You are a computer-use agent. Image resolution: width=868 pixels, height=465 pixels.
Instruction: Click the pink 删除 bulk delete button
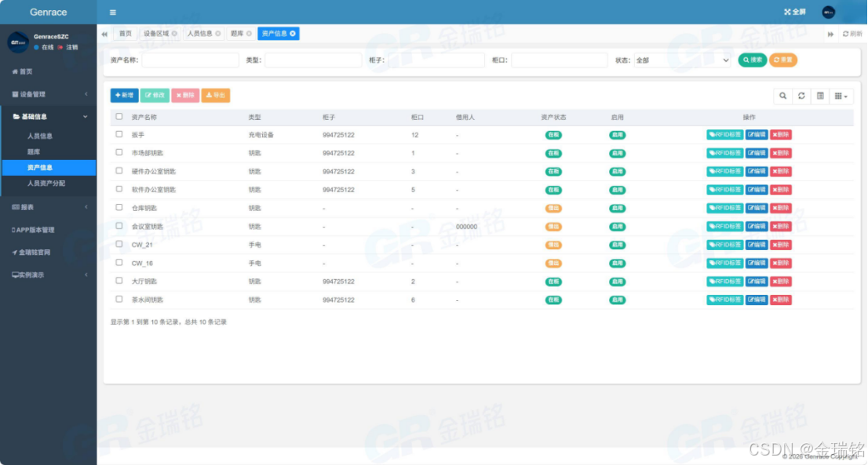click(x=185, y=95)
